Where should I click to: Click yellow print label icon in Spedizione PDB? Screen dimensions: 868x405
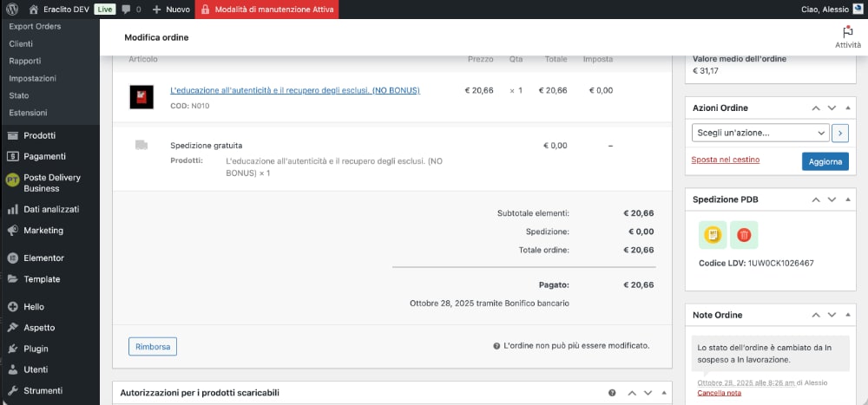[713, 235]
